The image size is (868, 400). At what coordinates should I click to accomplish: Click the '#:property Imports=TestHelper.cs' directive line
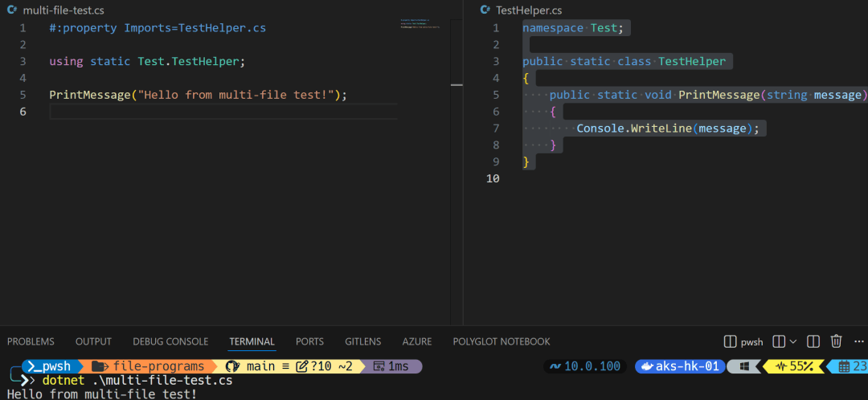(x=158, y=27)
